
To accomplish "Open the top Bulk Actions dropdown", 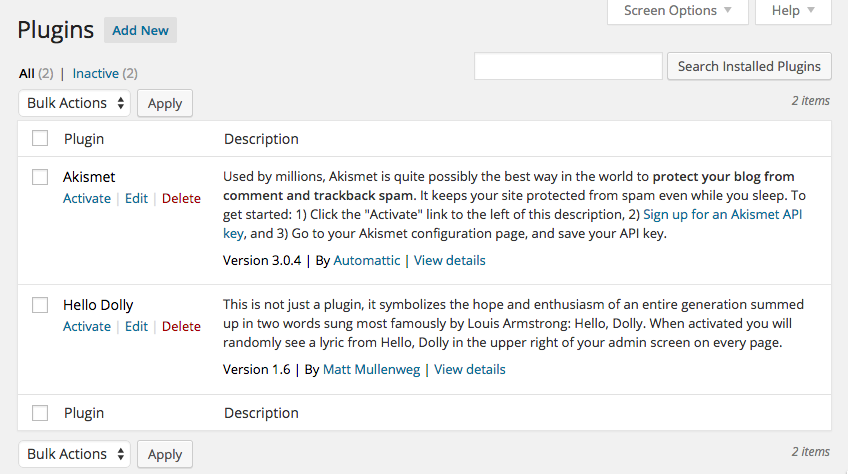I will click(75, 103).
